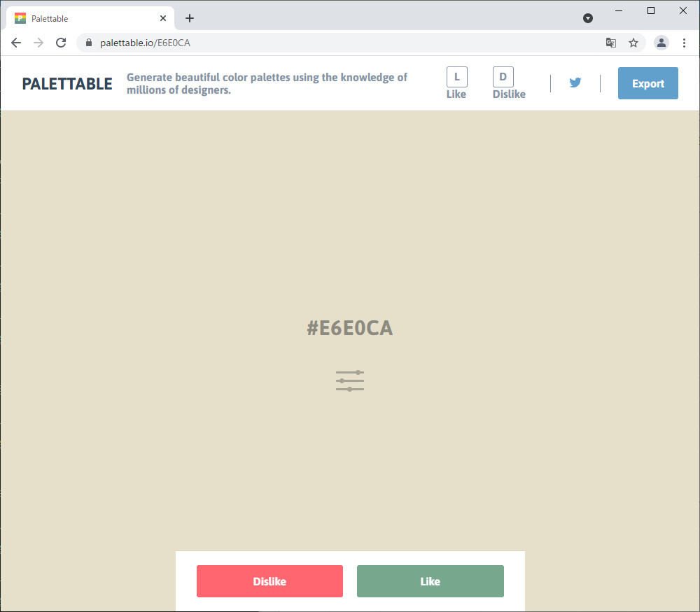Click the Twitter bird icon
700x612 pixels.
pos(575,83)
